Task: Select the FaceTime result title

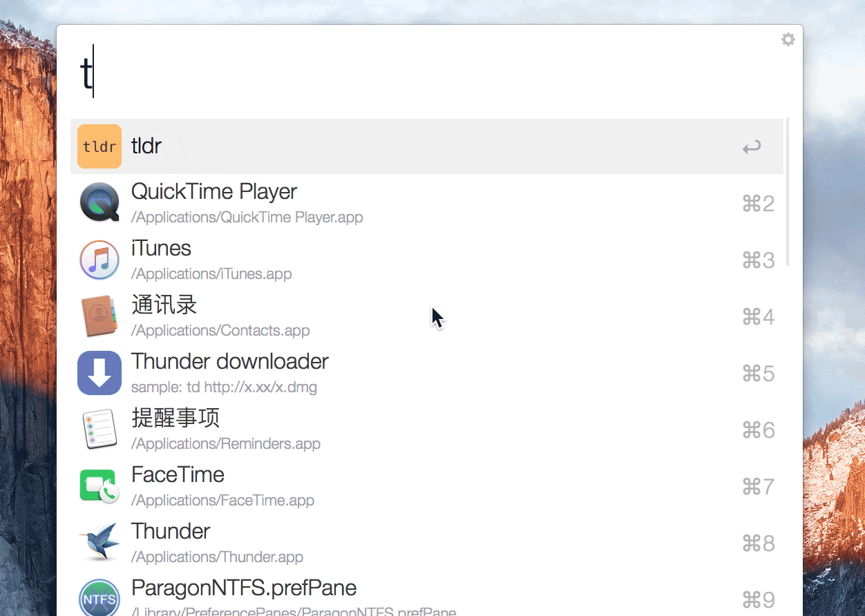Action: 178,474
